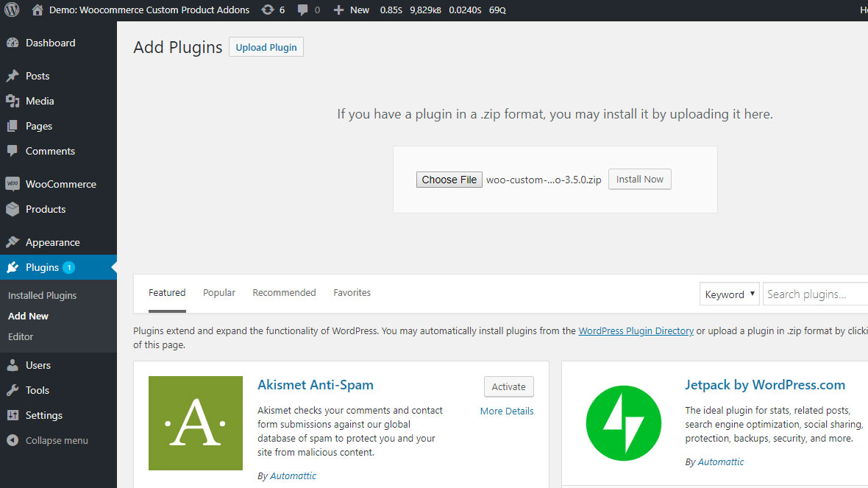Open the Jetpack by WordPress.com title link
Viewport: 868px width, 488px height.
point(765,384)
